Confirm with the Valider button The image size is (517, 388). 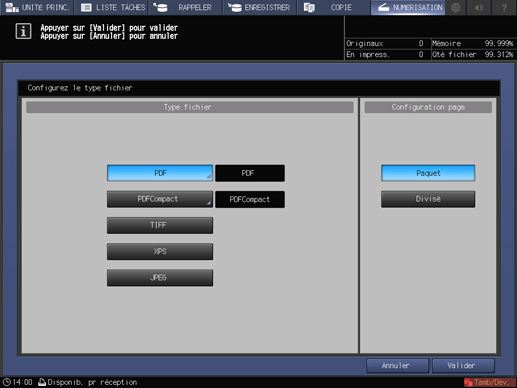(x=463, y=366)
